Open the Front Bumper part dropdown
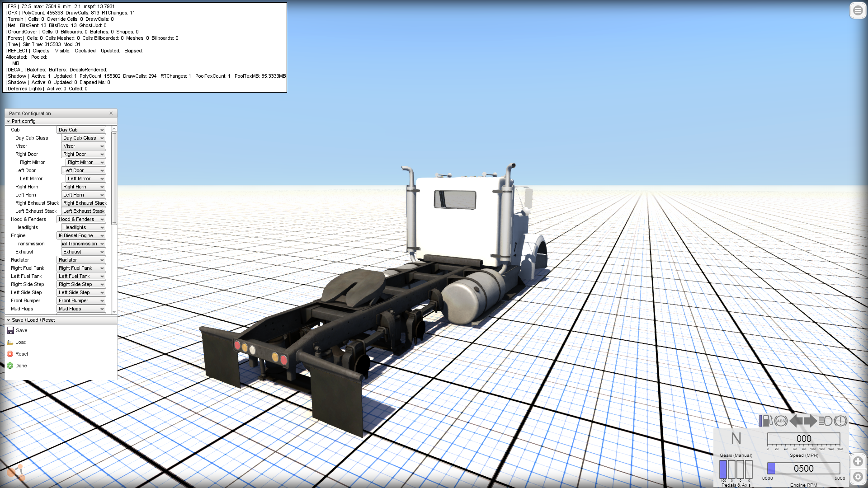Image resolution: width=868 pixels, height=488 pixels. pos(81,300)
